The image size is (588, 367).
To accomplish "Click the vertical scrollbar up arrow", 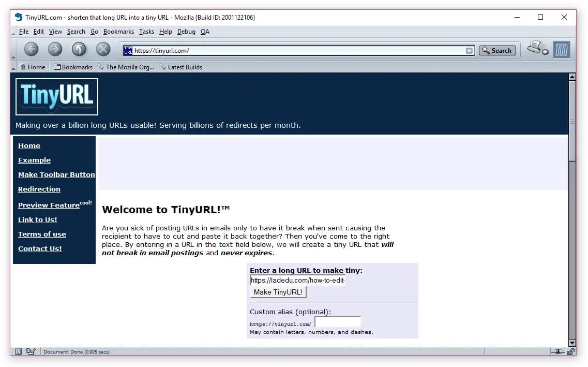I will click(572, 77).
